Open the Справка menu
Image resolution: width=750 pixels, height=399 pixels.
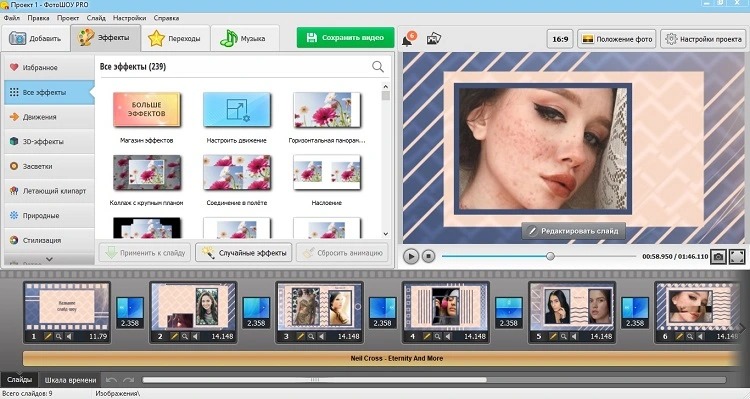tap(166, 18)
